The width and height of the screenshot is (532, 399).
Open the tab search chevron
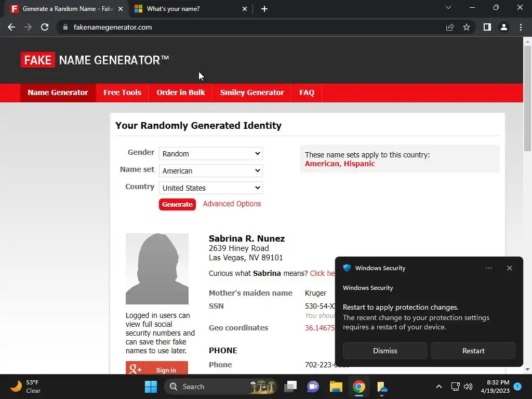coord(448,7)
